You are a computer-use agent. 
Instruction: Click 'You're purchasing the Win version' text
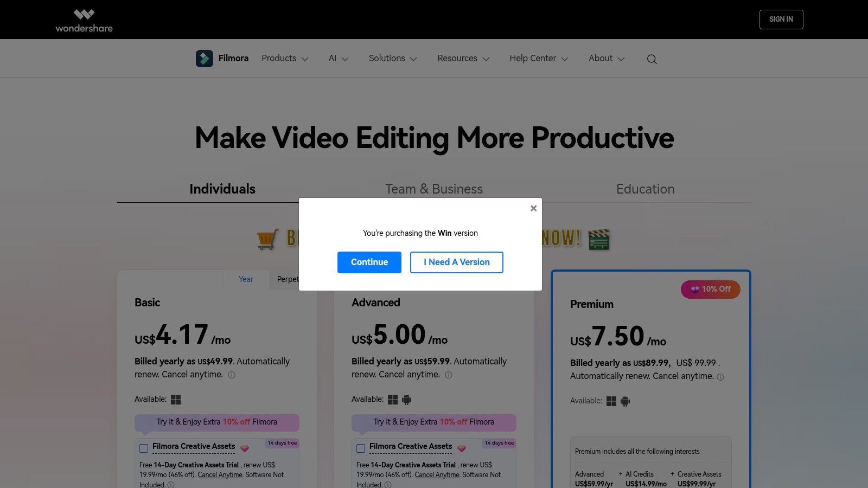click(x=420, y=233)
